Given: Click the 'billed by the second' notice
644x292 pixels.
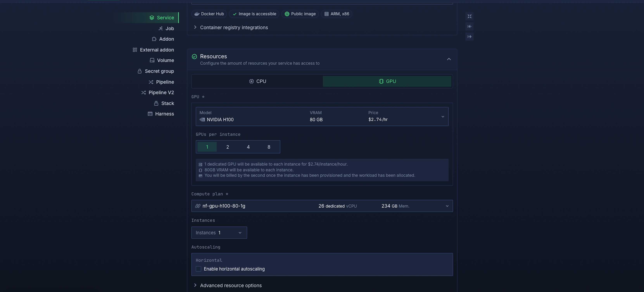Looking at the screenshot, I should click(310, 176).
